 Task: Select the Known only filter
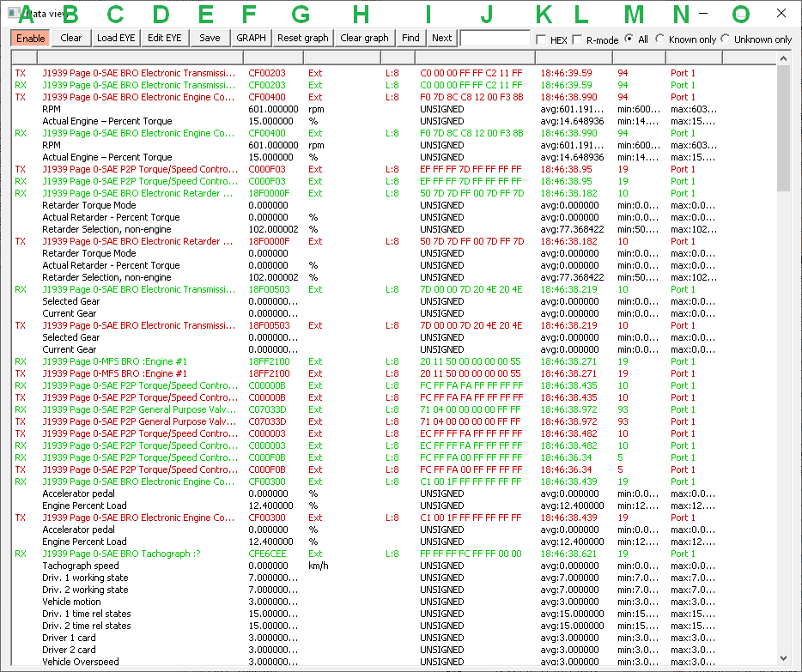click(685, 39)
